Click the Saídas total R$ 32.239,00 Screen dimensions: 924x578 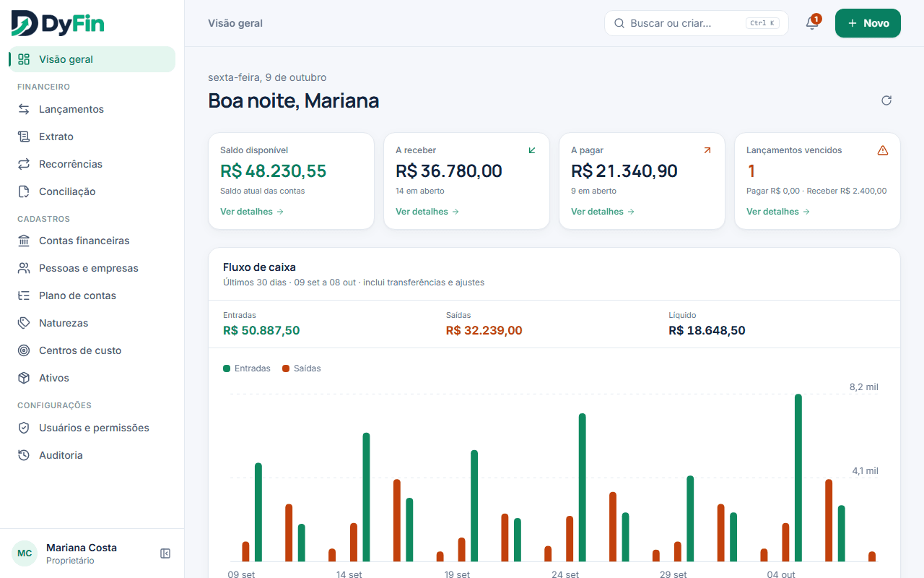click(x=484, y=330)
